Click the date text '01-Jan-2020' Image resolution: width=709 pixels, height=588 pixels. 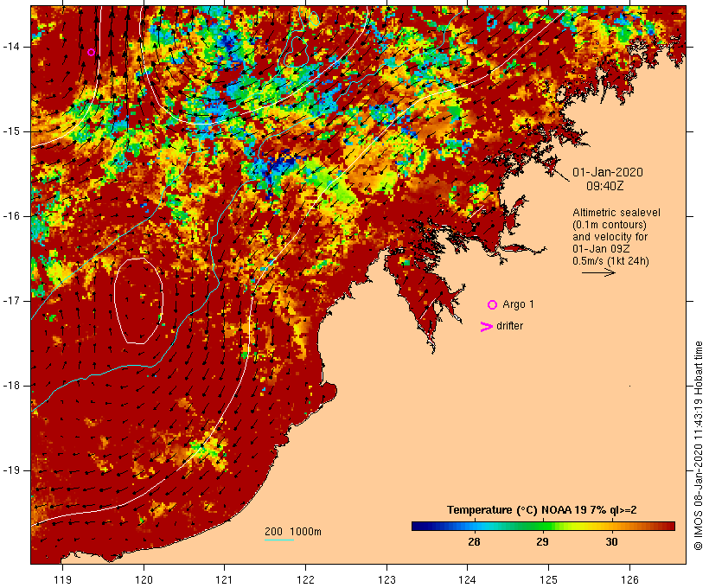click(607, 172)
